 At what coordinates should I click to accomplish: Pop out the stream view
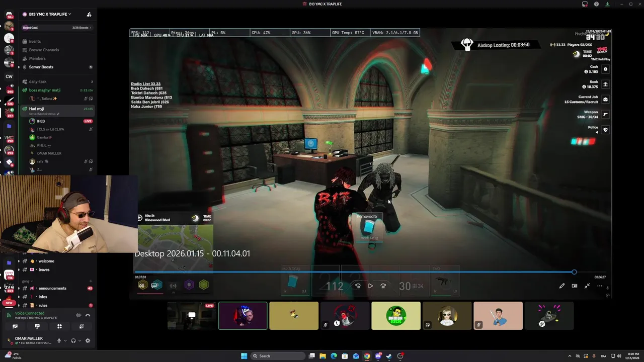pos(575,286)
